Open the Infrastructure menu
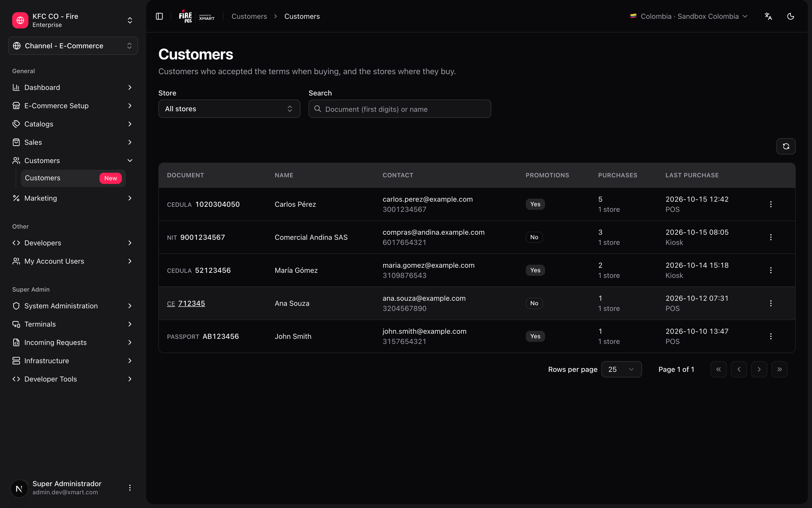Image resolution: width=812 pixels, height=508 pixels. [73, 361]
